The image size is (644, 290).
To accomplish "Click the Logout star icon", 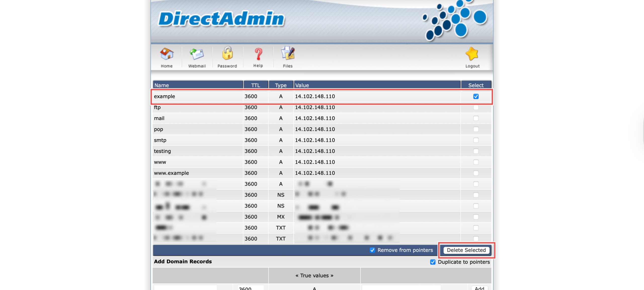I will (472, 54).
